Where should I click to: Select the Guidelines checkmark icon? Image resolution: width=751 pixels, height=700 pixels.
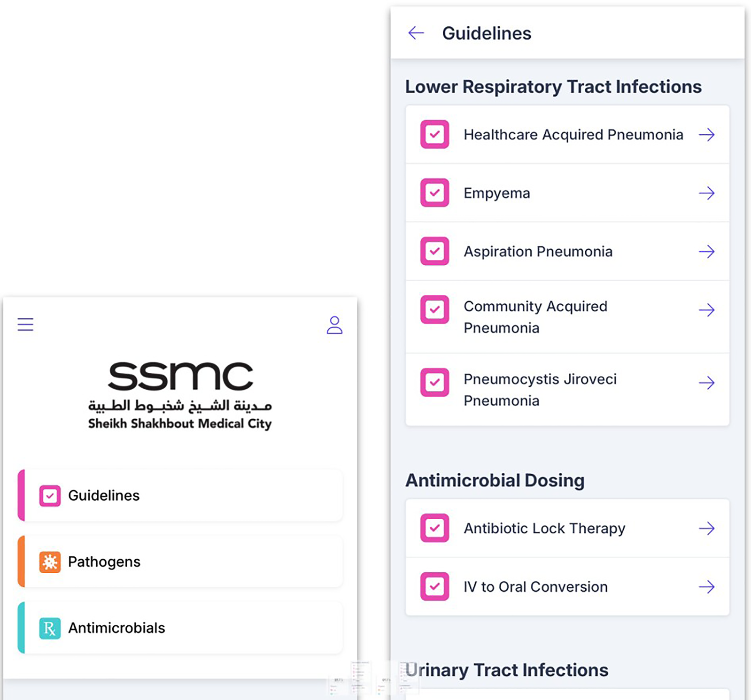coord(49,495)
